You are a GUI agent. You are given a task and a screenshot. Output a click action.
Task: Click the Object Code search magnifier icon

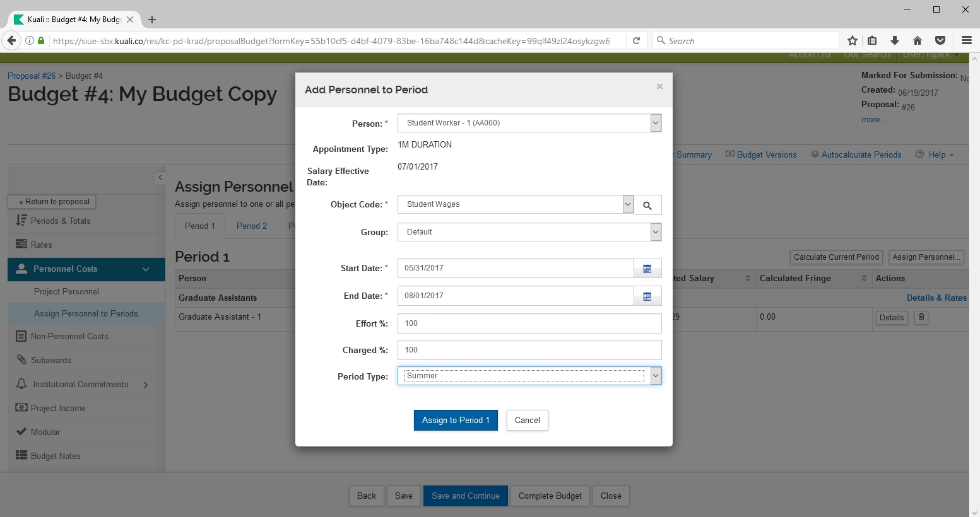click(x=647, y=205)
